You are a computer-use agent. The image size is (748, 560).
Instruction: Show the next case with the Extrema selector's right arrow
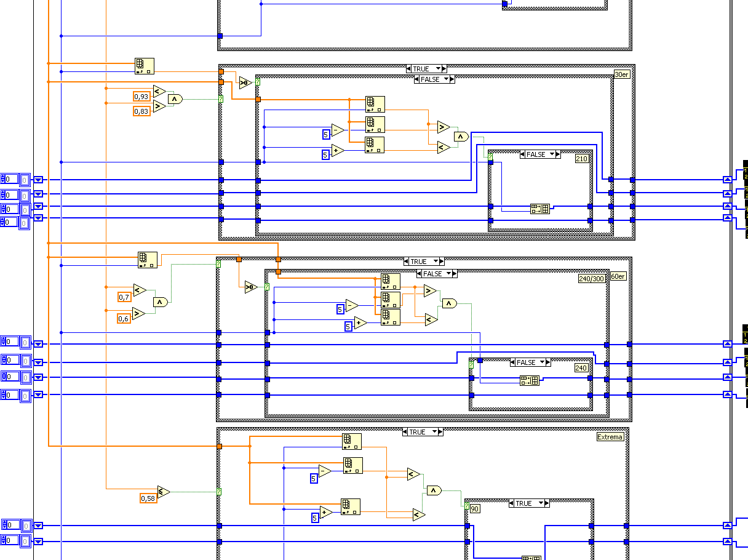pos(441,432)
